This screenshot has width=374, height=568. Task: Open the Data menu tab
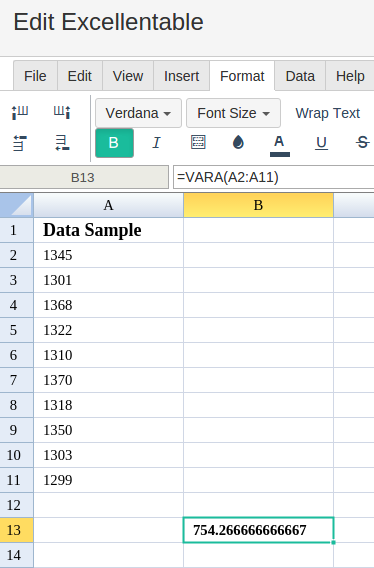(x=300, y=76)
